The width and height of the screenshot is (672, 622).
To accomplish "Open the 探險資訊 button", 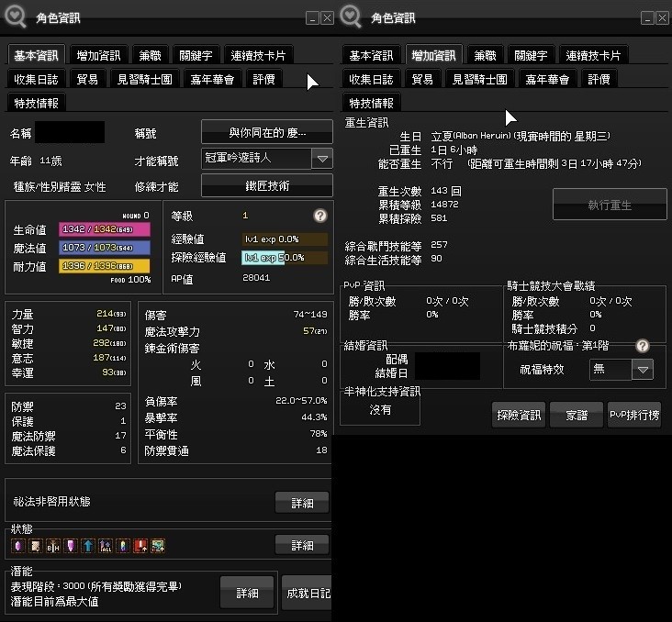I will 519,415.
